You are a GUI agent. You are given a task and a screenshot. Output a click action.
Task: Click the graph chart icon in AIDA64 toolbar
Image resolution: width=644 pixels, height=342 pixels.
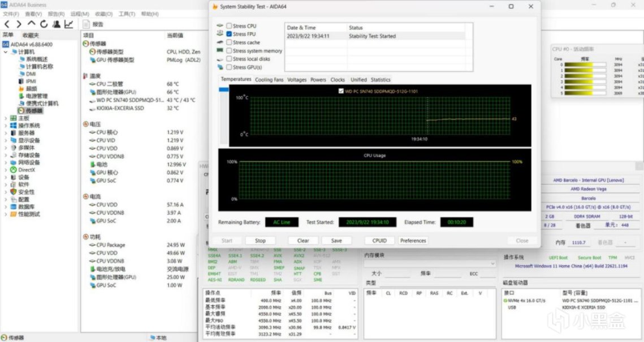click(69, 24)
